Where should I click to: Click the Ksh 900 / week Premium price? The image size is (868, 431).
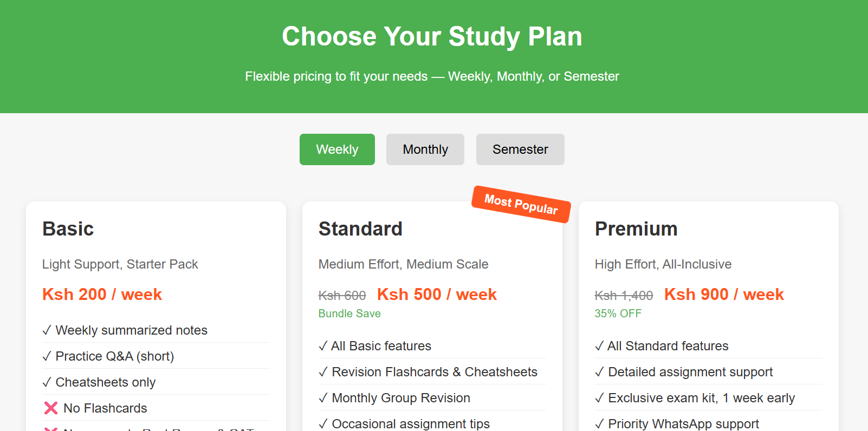click(724, 294)
